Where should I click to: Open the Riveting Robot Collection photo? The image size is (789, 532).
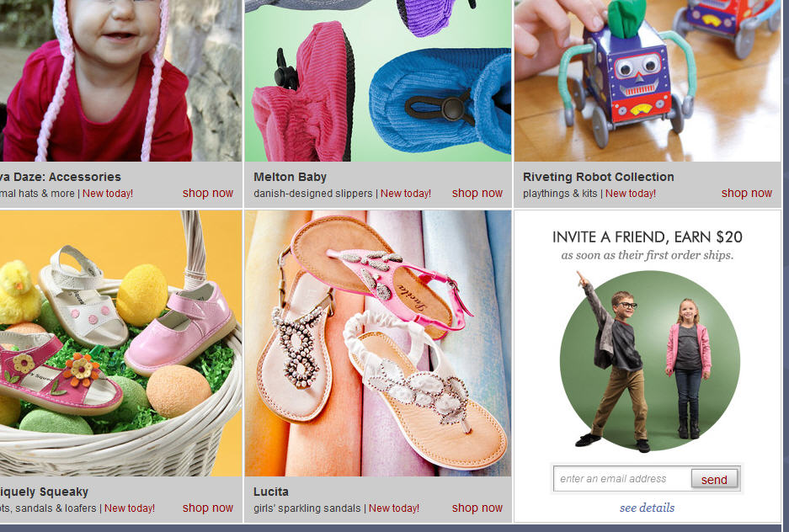pyautogui.click(x=647, y=81)
